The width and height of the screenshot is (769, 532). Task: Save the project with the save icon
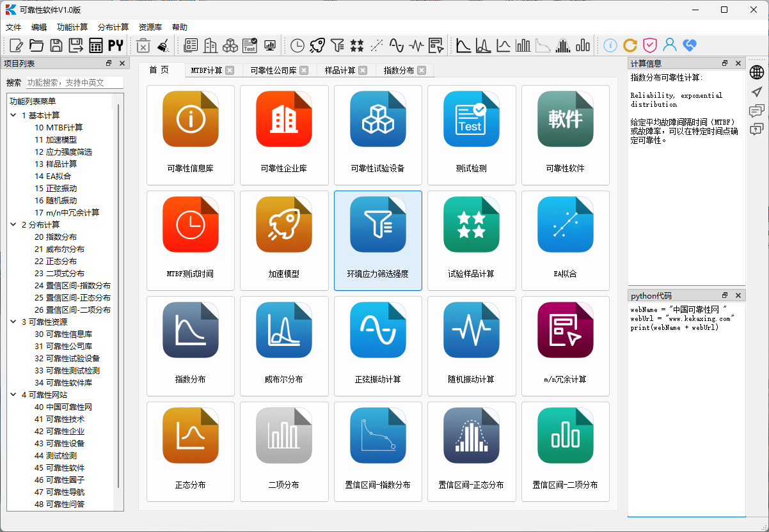[x=56, y=45]
